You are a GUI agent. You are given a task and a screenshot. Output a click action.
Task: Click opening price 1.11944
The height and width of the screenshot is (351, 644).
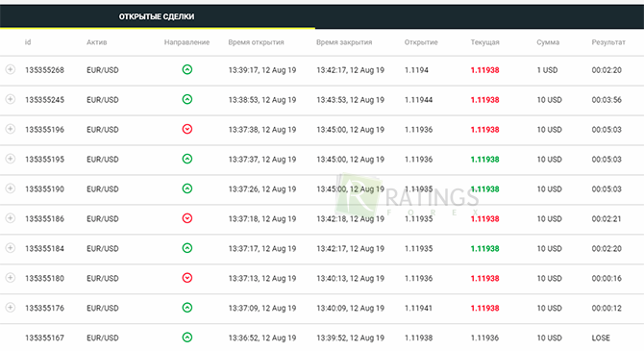pyautogui.click(x=418, y=100)
